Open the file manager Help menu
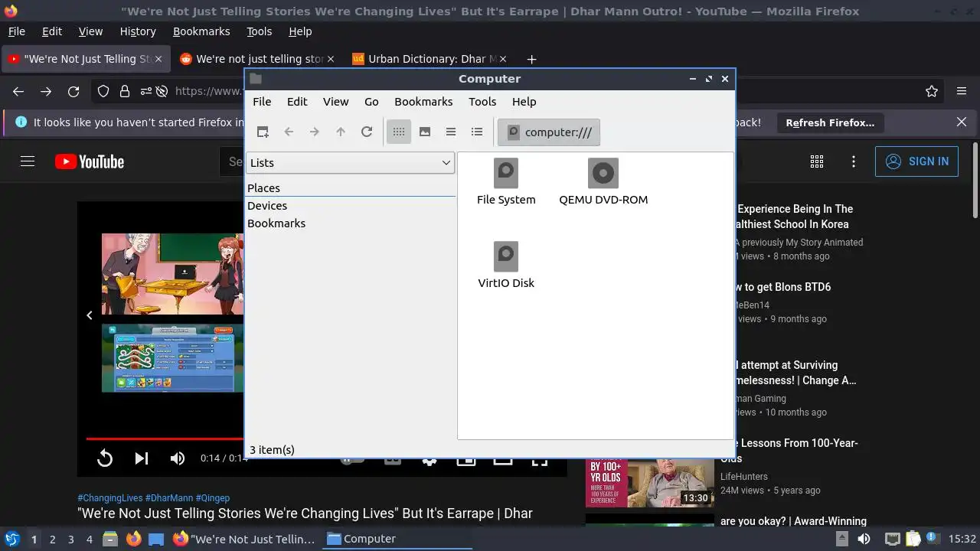Screen dimensions: 980x551 coord(524,102)
